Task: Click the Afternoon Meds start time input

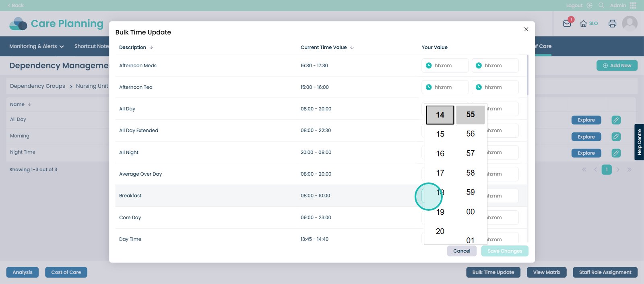Action: pos(445,65)
